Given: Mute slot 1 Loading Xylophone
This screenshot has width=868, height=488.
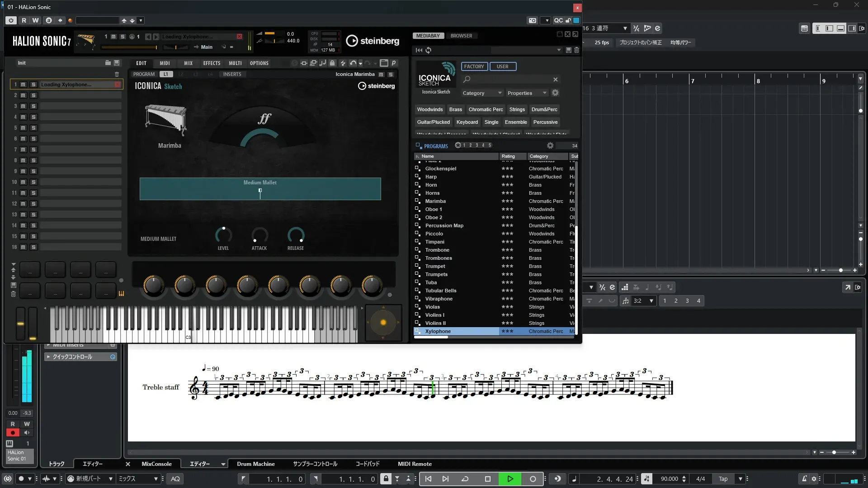Looking at the screenshot, I should click(x=23, y=84).
